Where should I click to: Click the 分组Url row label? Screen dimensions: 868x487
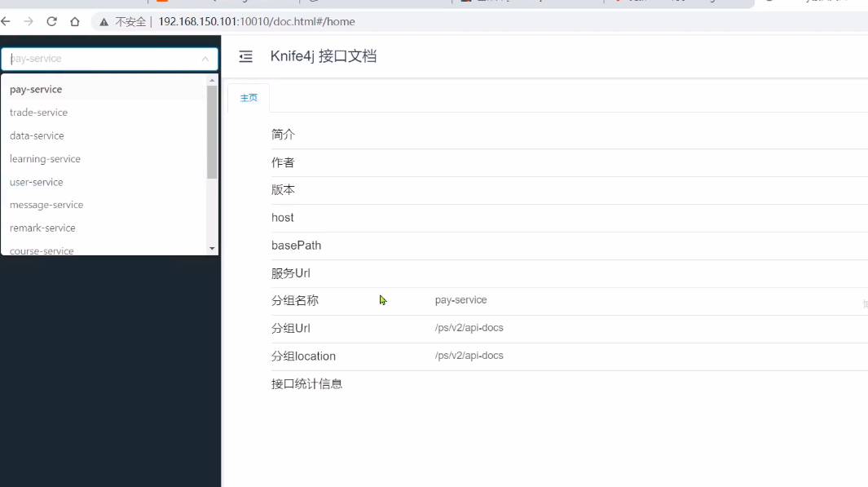pos(291,329)
